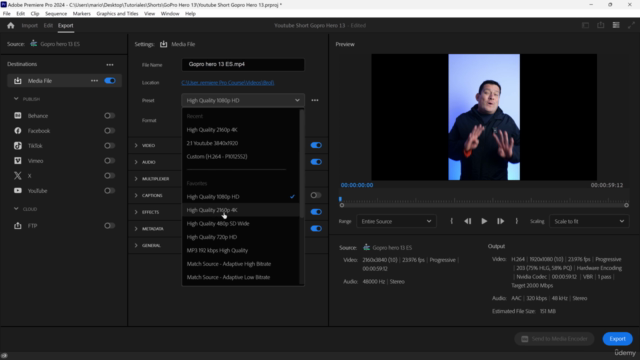This screenshot has width=640, height=360.
Task: Click the TikTok icon
Action: coord(18,146)
